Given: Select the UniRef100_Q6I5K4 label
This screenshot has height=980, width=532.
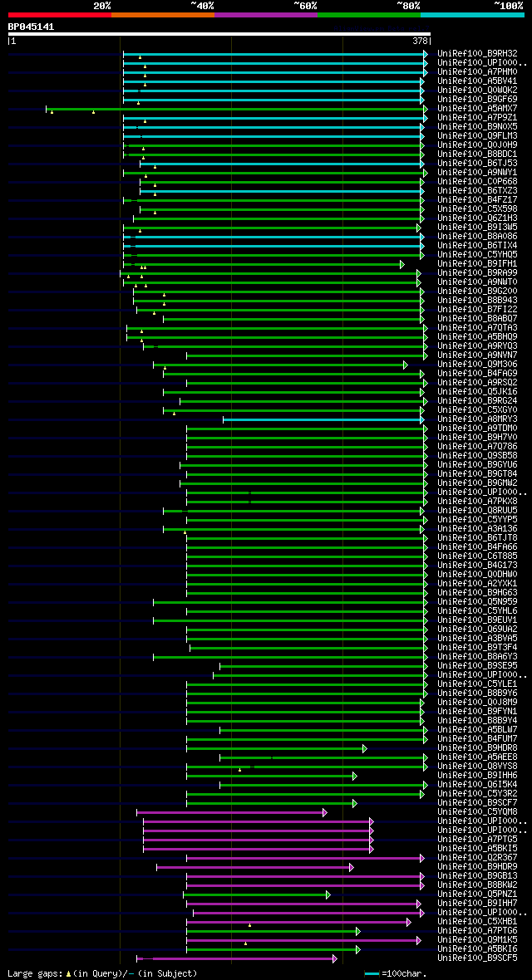Looking at the screenshot, I should pyautogui.click(x=477, y=784).
